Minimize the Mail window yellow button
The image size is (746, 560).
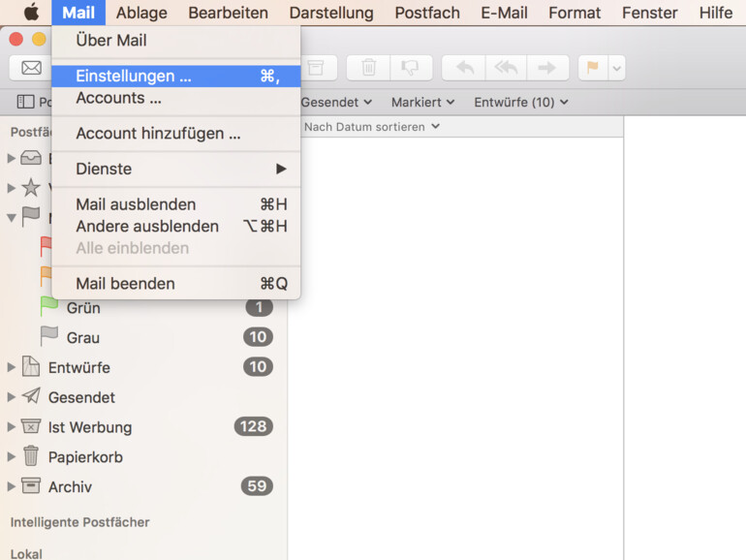point(39,39)
